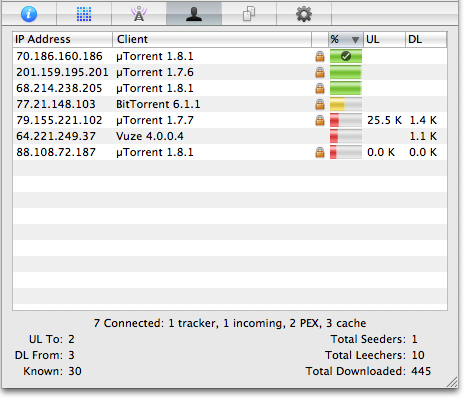This screenshot has width=465, height=399.
Task: Sort peers by DL column header
Action: pos(426,39)
